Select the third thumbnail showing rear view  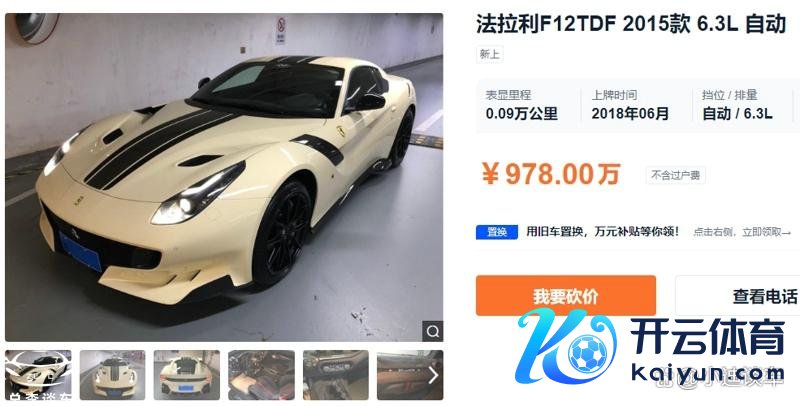(187, 375)
